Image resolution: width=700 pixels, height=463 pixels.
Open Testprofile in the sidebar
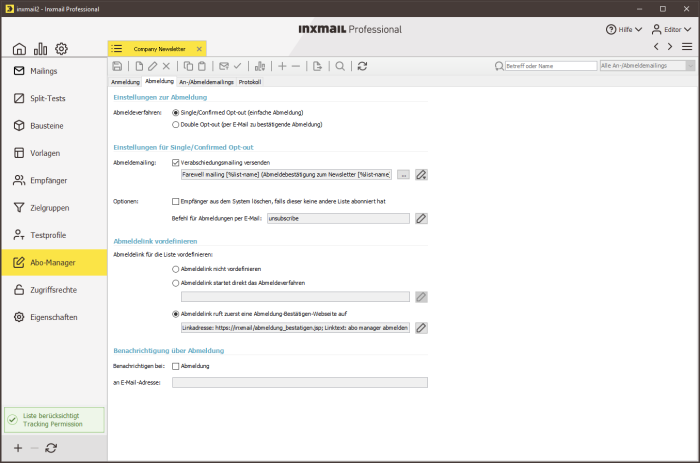(x=54, y=235)
